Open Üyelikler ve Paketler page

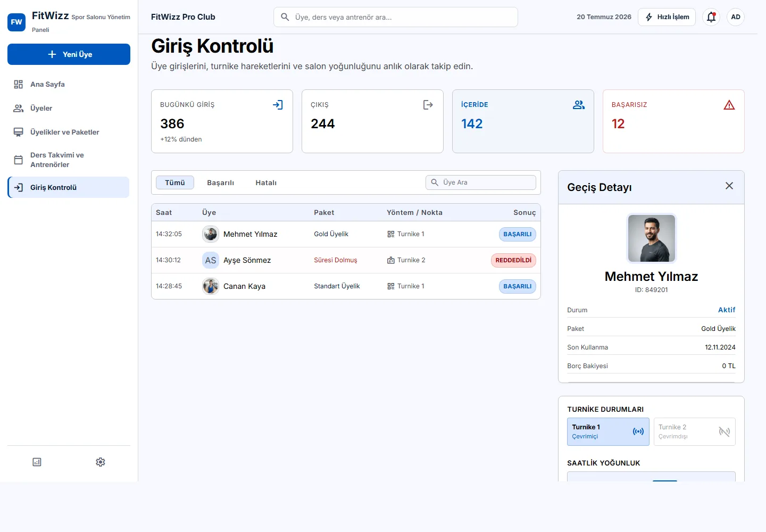point(69,132)
